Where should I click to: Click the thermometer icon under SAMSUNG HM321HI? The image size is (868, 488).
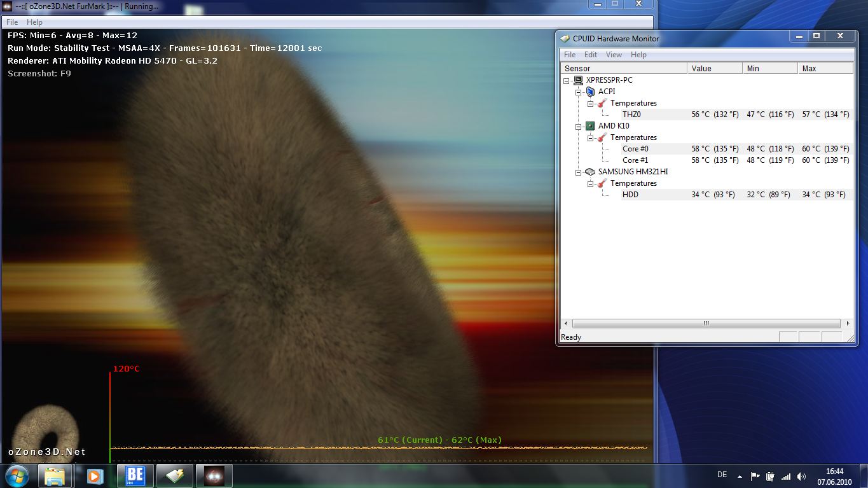602,183
